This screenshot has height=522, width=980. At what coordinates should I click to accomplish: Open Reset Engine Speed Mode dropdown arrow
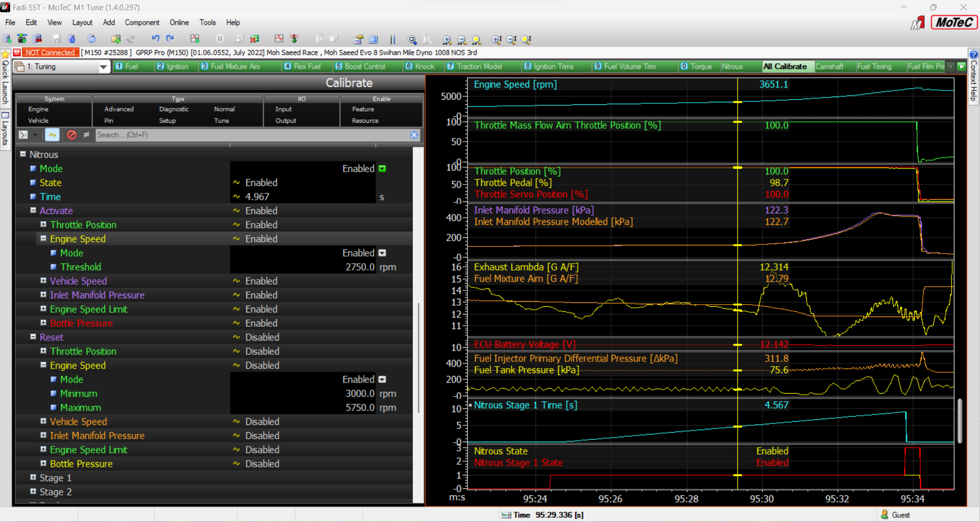(x=382, y=380)
